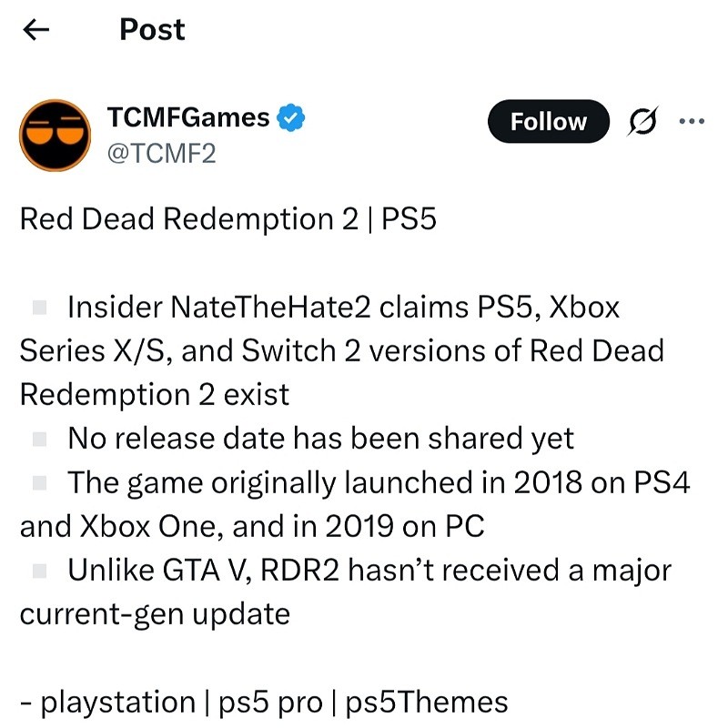The width and height of the screenshot is (728, 728).
Task: Click the TCMFGames display name
Action: coord(187,115)
